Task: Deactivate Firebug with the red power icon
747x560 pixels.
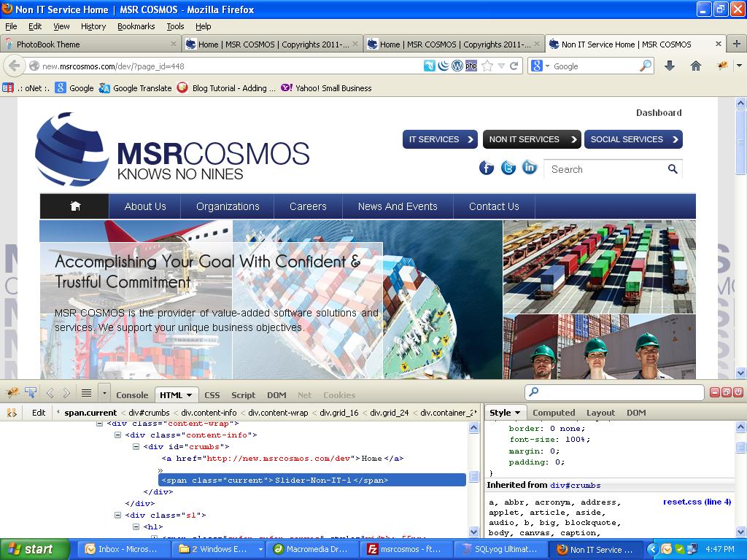Action: [x=738, y=392]
